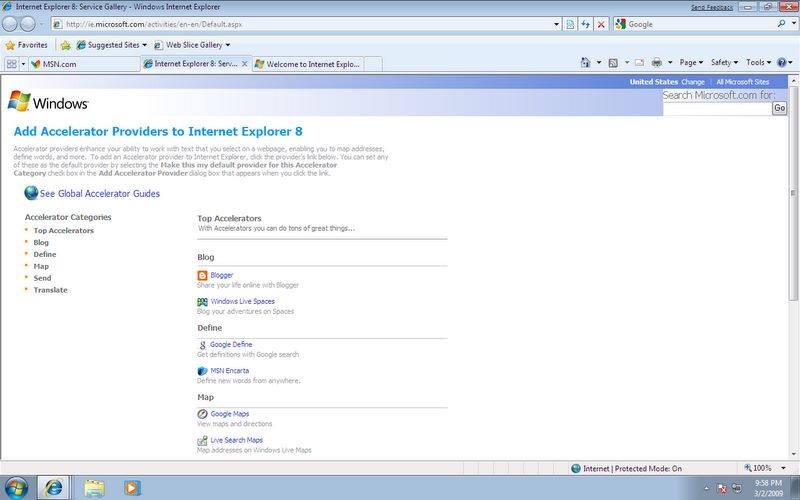Viewport: 800px width, 500px height.
Task: Click the Print toolbar icon
Action: (x=657, y=62)
